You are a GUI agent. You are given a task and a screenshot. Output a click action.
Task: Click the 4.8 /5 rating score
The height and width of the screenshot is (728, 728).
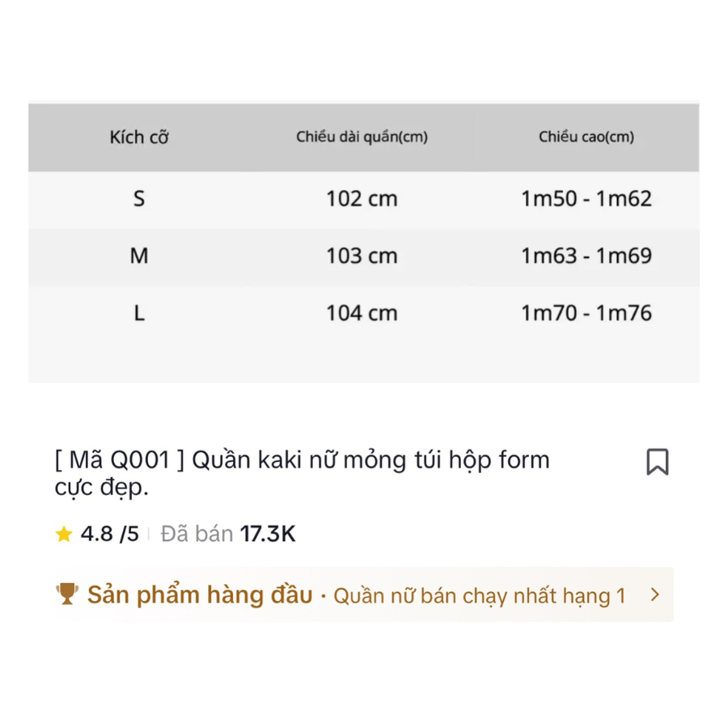[109, 534]
